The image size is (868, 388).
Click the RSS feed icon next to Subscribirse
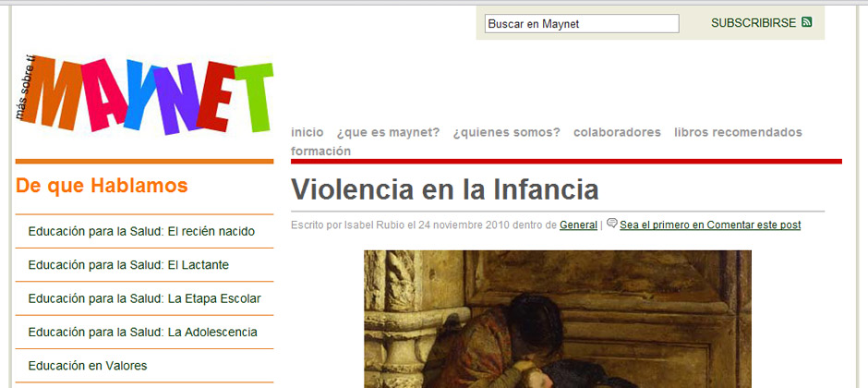(x=806, y=23)
